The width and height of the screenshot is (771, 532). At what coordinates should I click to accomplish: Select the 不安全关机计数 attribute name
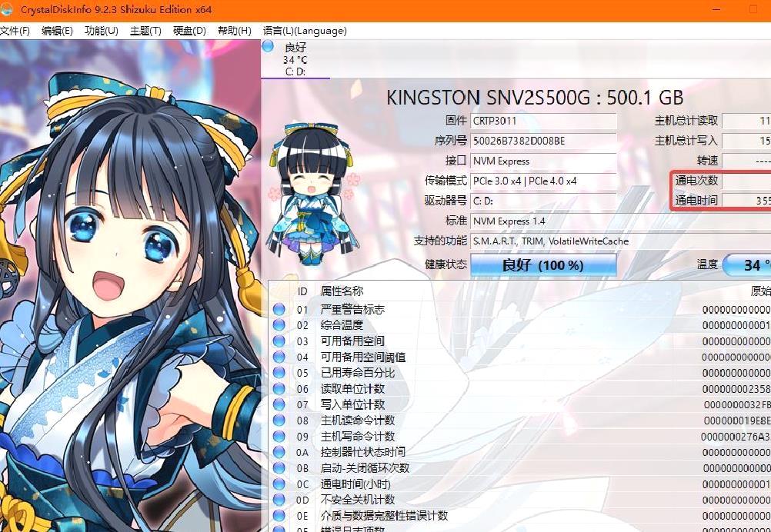click(358, 500)
